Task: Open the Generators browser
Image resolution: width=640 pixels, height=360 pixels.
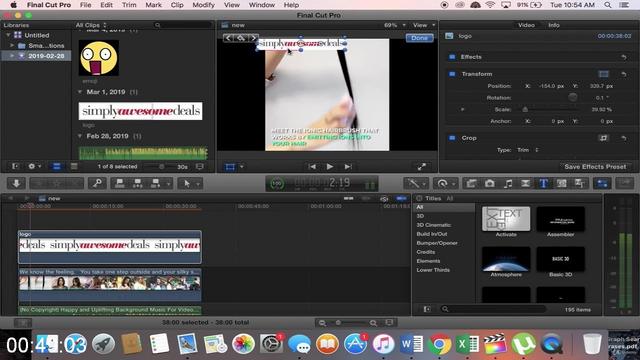Action: coord(561,184)
